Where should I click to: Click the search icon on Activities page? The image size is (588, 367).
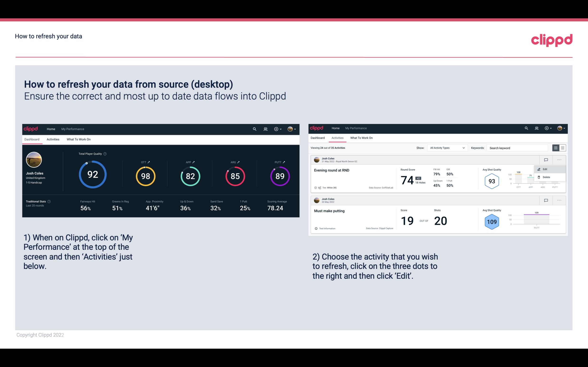(x=526, y=128)
